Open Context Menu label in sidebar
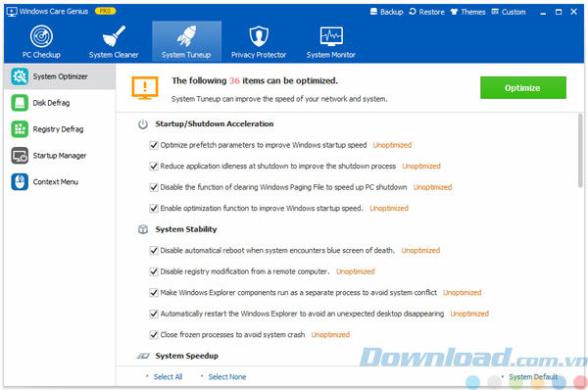Viewport: 588px width, 390px height. (56, 182)
